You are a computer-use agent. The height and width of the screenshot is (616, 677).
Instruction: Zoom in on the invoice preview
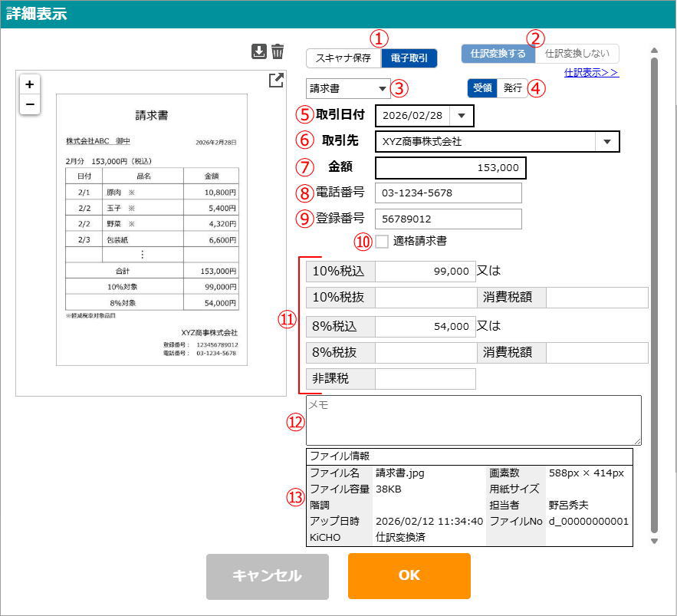click(29, 84)
